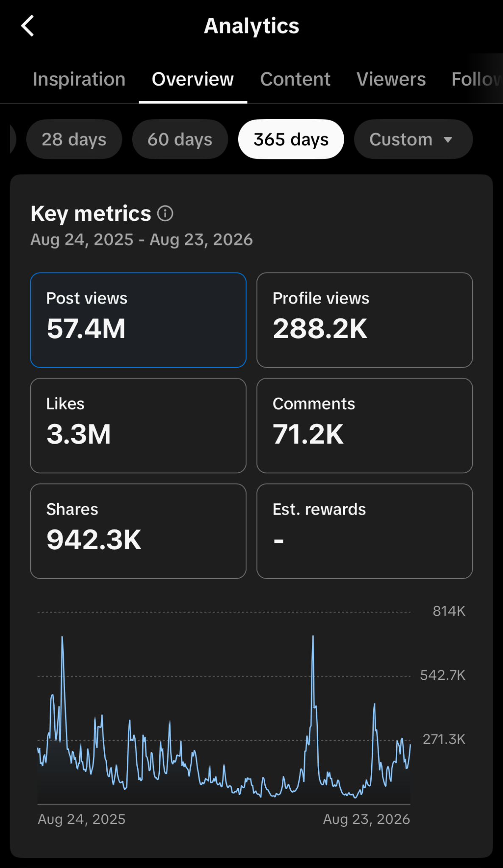Open the Est. rewards card
Image resolution: width=503 pixels, height=868 pixels.
364,531
